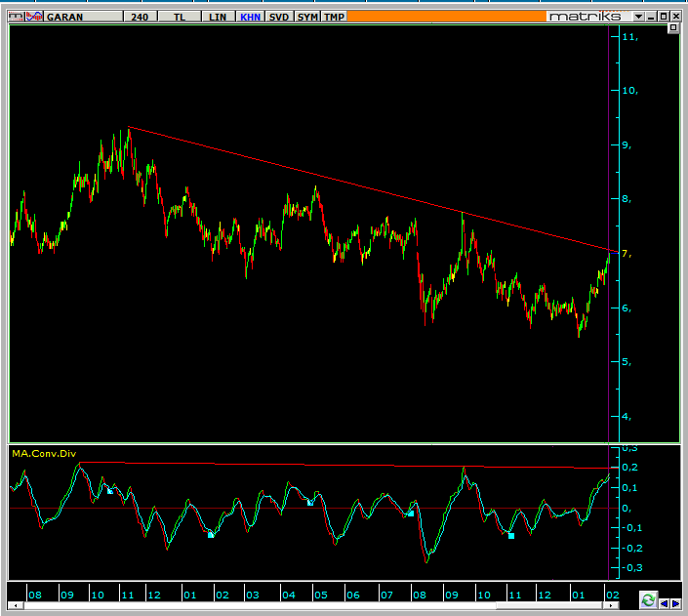Click the small square box under the title bar buttons
The width and height of the screenshot is (688, 616).
click(x=672, y=29)
